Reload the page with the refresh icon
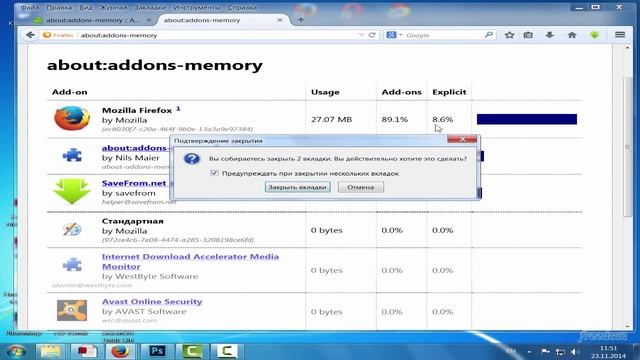Viewport: 640px width, 360px height. (x=372, y=35)
